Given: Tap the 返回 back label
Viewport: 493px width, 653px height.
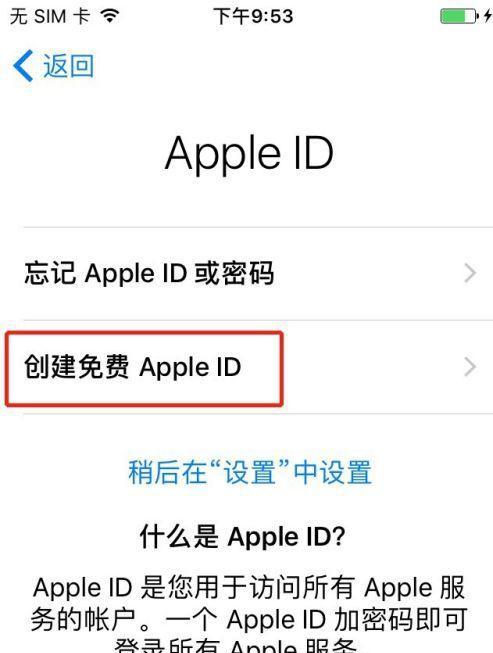Looking at the screenshot, I should pyautogui.click(x=69, y=66).
